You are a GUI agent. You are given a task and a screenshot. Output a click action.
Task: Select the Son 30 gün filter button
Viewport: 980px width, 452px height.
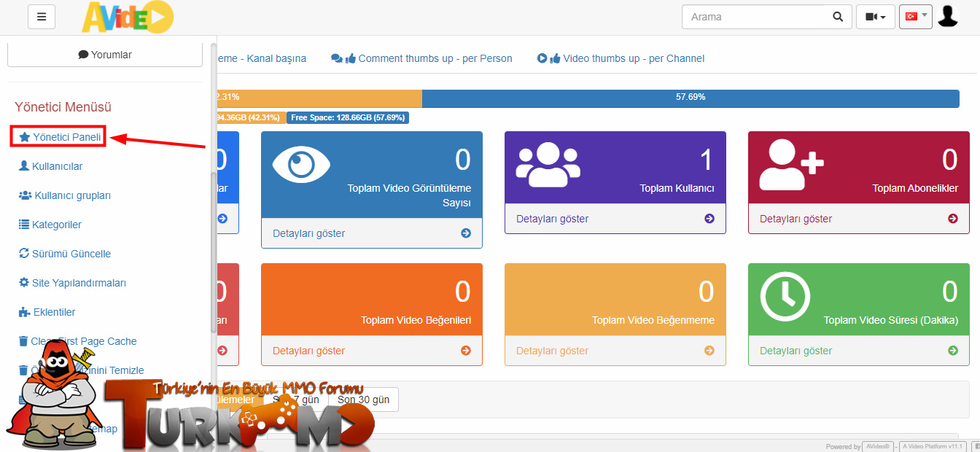coord(363,400)
